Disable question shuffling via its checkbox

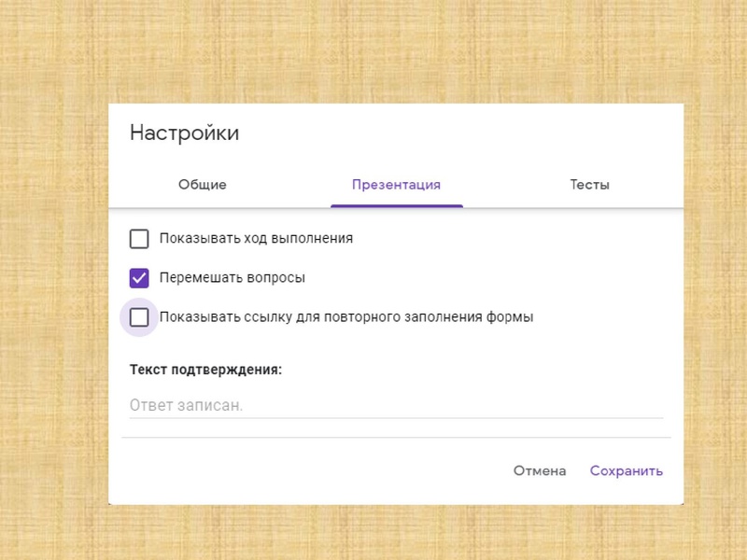tap(140, 277)
